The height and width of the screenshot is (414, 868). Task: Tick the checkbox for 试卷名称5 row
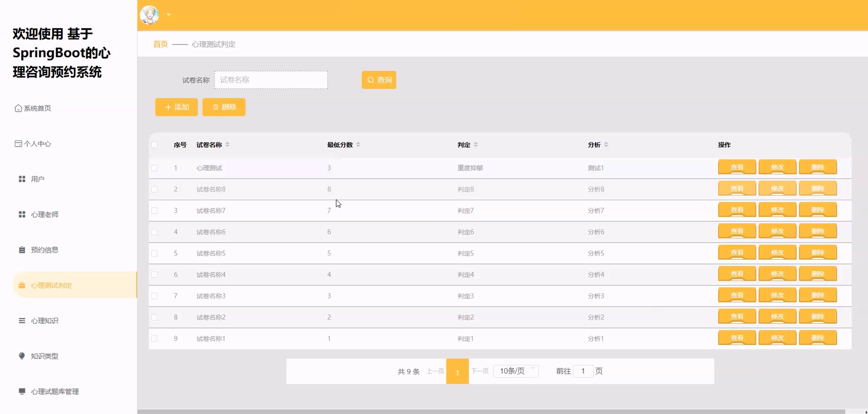coord(154,253)
